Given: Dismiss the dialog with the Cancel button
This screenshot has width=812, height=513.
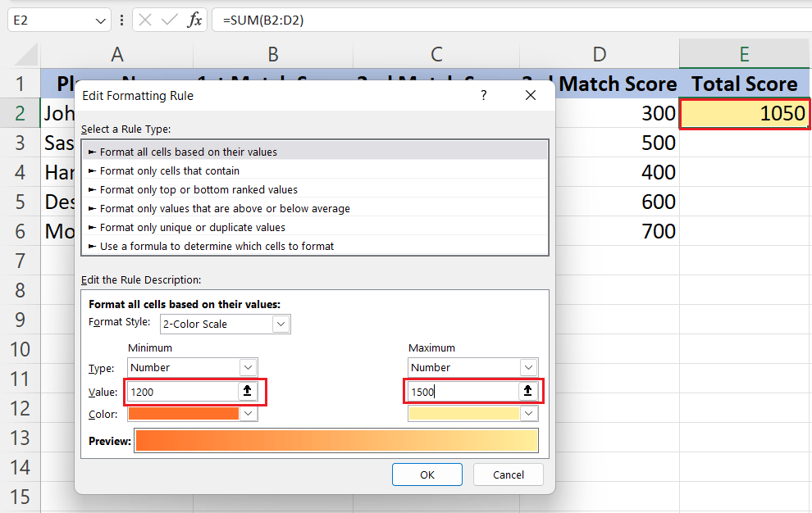Looking at the screenshot, I should point(509,474).
